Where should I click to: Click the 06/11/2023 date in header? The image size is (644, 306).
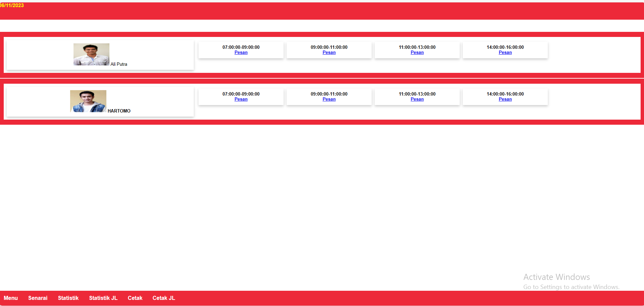click(12, 5)
